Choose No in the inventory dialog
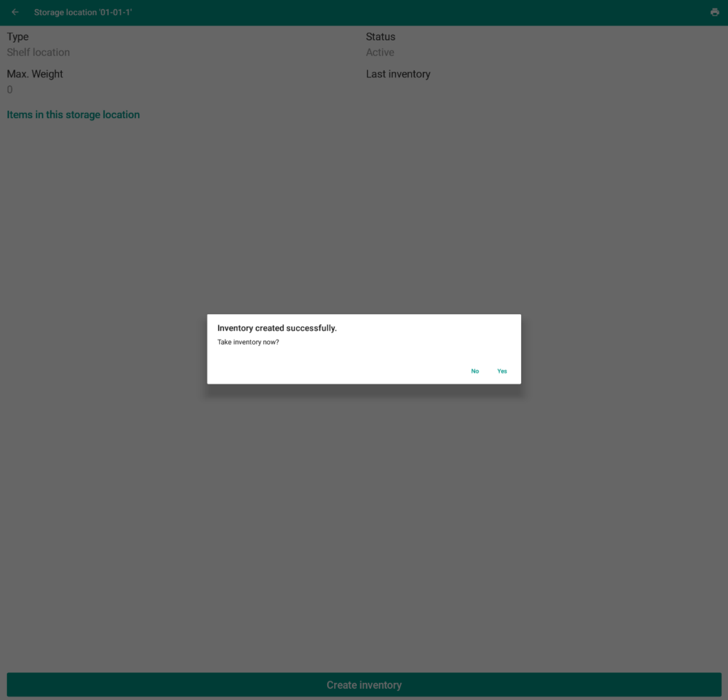The height and width of the screenshot is (700, 728). click(475, 371)
